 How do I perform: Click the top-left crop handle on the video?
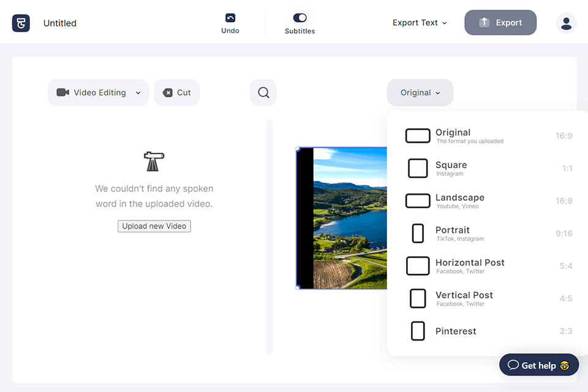pos(298,149)
